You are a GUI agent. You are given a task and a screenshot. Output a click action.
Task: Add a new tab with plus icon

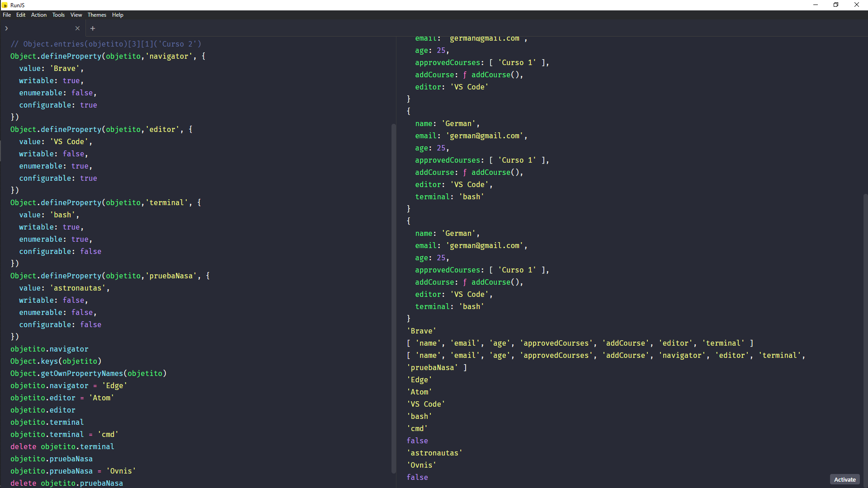[x=93, y=28]
